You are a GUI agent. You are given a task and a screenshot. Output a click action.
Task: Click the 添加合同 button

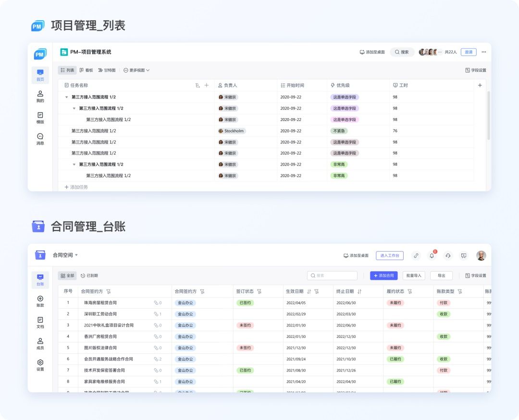point(383,276)
